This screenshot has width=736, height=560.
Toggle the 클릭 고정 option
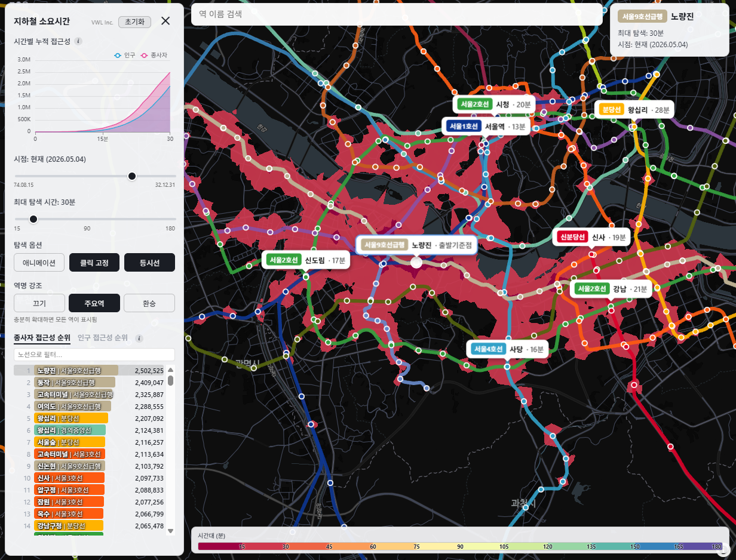click(x=94, y=262)
